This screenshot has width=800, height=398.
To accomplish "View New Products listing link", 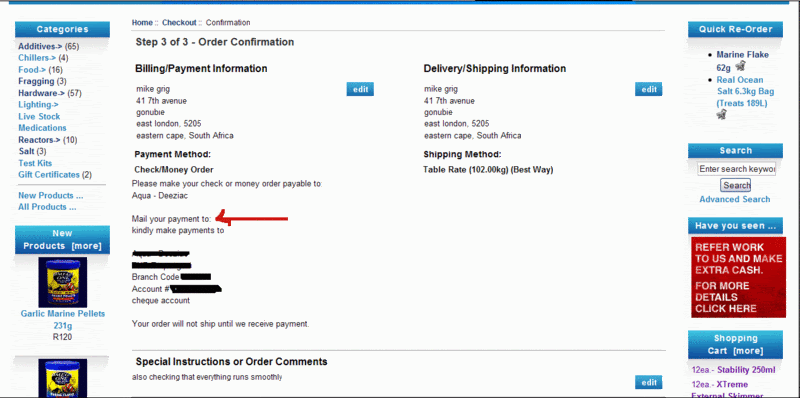I will [51, 195].
